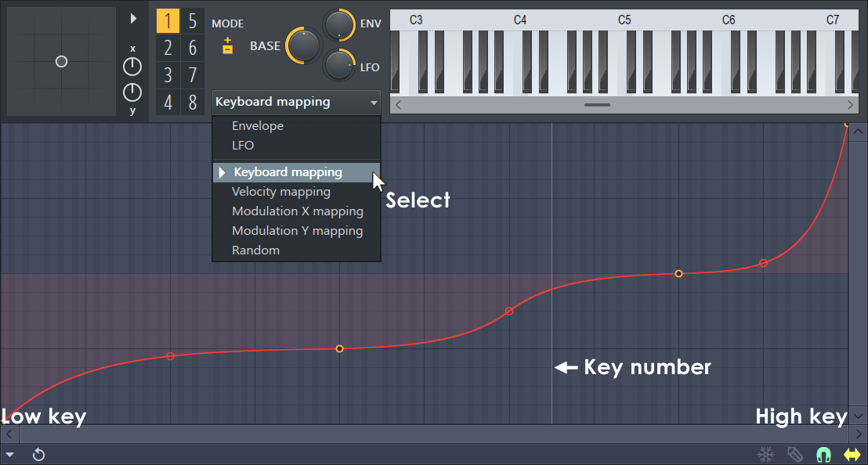Open the Keyboard mapping dropdown
This screenshot has width=868, height=465.
point(296,103)
